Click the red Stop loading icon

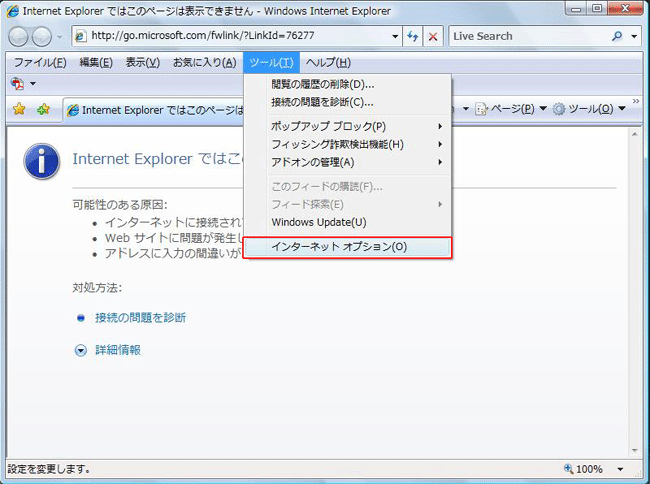433,36
